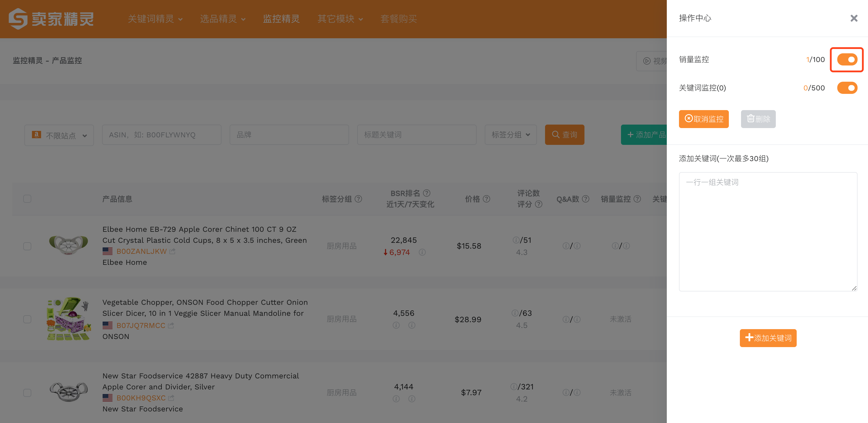Open the 其它模块 menu
868x423 pixels.
tap(340, 19)
